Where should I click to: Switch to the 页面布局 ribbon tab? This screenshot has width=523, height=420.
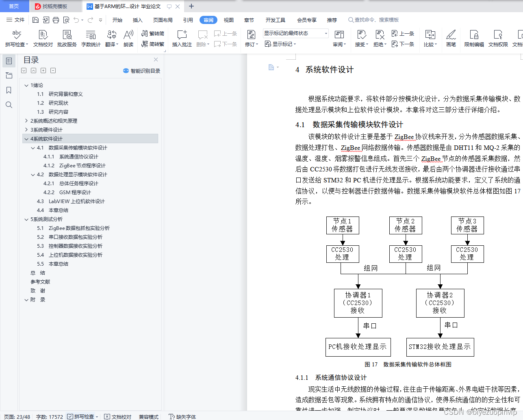[x=163, y=20]
